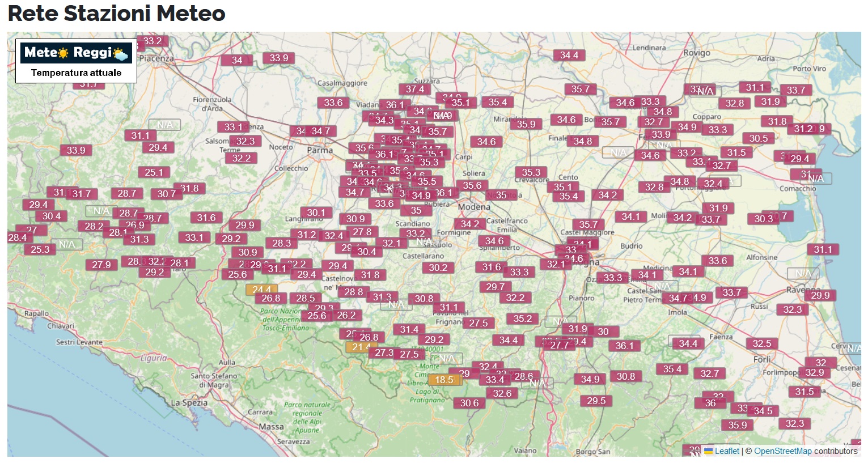868x463 pixels.
Task: Click the orange 18.5 temperature marker
Action: coord(444,380)
